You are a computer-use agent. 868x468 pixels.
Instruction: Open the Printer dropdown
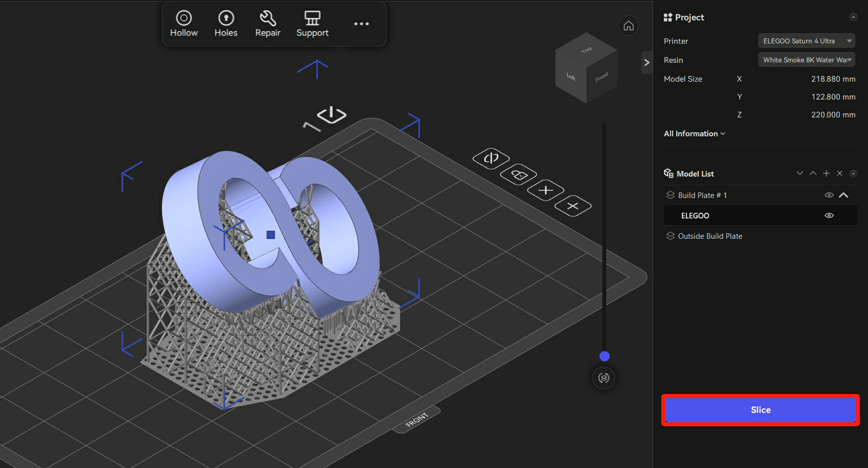click(806, 41)
